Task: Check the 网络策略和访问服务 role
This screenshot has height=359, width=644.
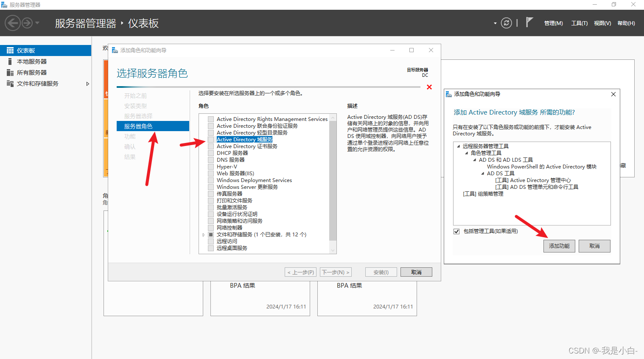Action: tap(211, 221)
